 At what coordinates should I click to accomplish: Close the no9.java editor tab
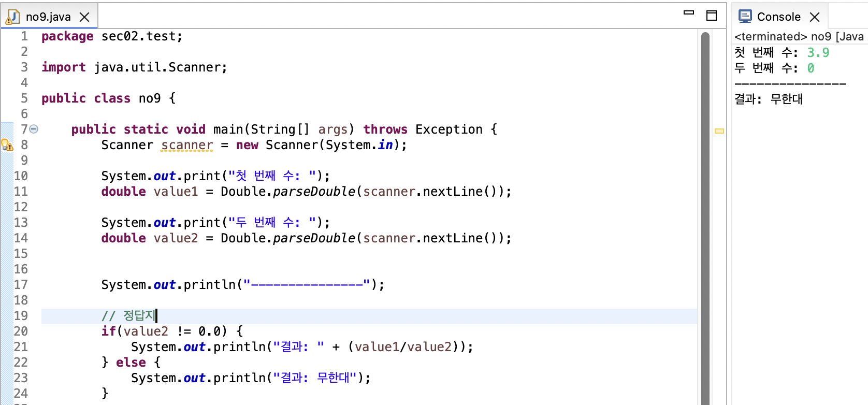coord(84,17)
